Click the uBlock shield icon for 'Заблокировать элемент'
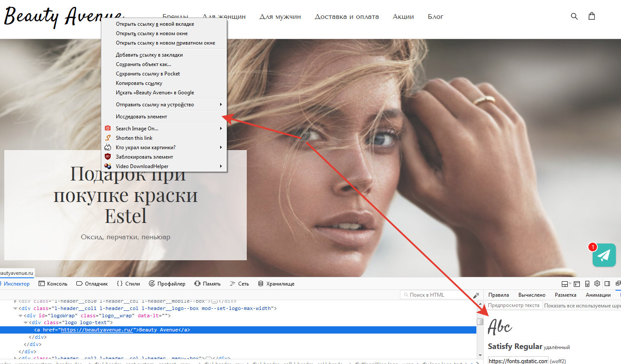Screen dimensions: 621x364 [108, 156]
